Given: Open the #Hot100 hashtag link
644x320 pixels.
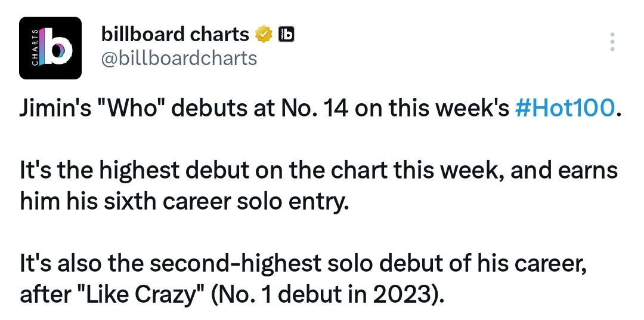Looking at the screenshot, I should tap(565, 108).
